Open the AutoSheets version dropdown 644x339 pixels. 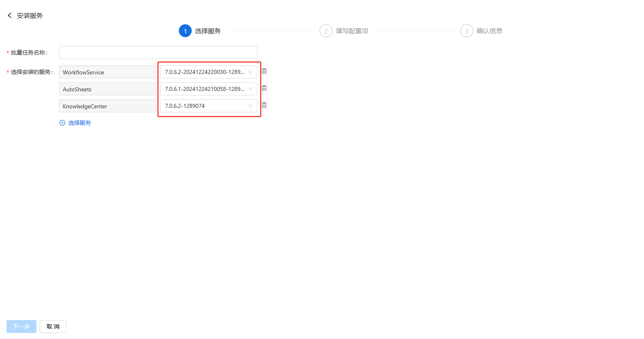(x=209, y=89)
